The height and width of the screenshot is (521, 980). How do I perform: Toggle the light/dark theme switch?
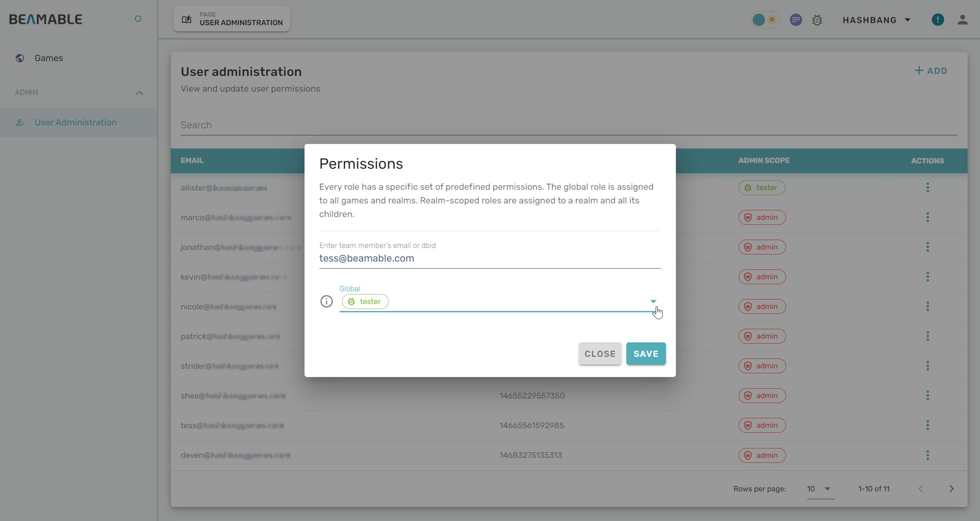tap(765, 20)
